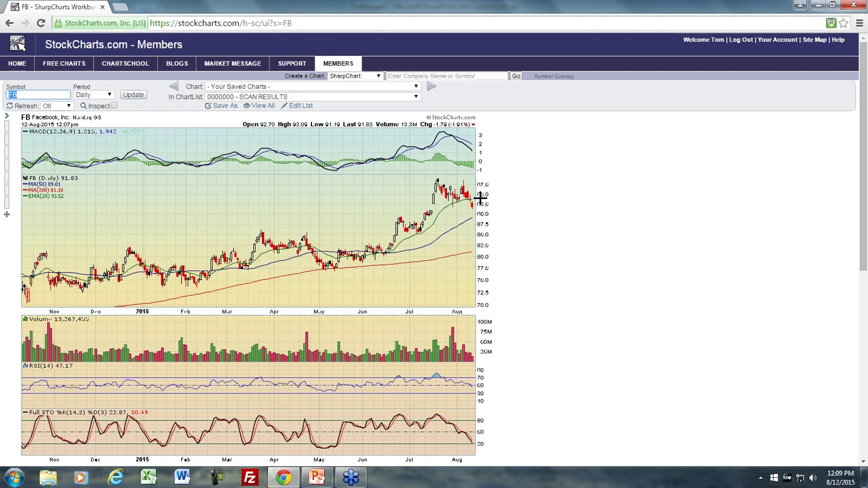
Task: Launch Internet Explorer from taskbar
Action: coord(115,478)
